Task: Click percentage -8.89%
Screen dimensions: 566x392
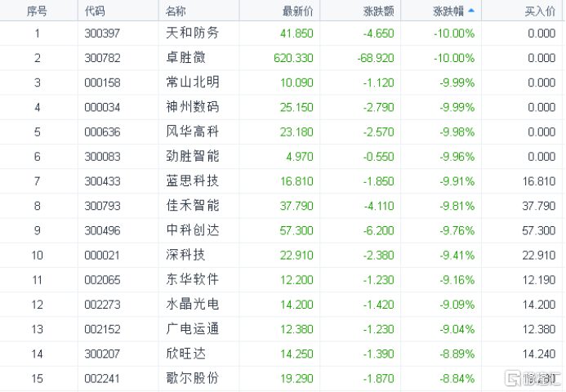Action: [x=457, y=354]
